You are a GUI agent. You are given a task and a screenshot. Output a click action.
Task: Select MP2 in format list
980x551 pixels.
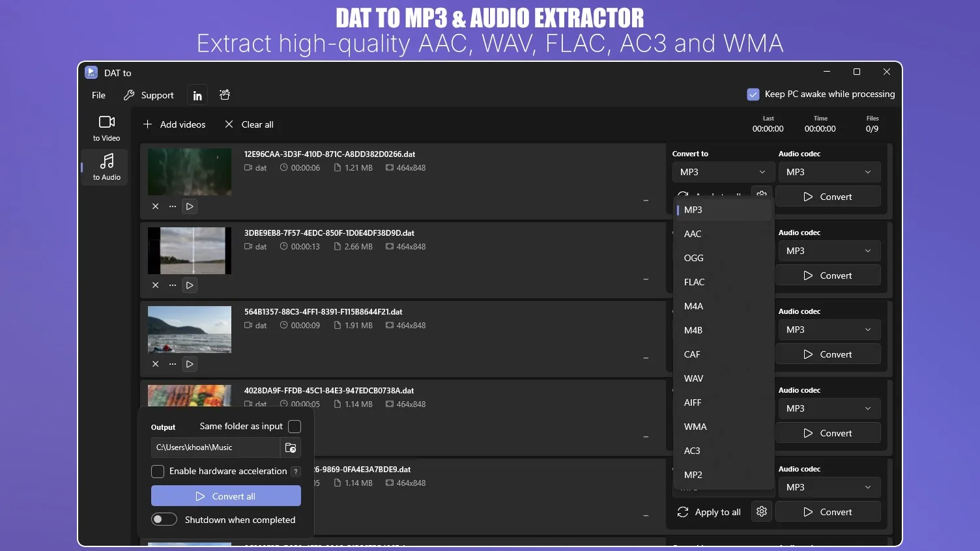pyautogui.click(x=723, y=475)
